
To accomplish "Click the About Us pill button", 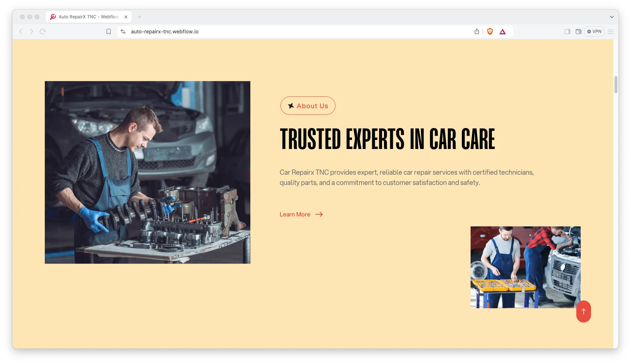I will pyautogui.click(x=308, y=106).
